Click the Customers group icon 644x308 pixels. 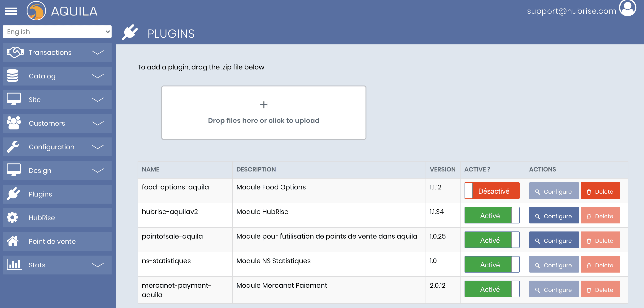pyautogui.click(x=14, y=123)
